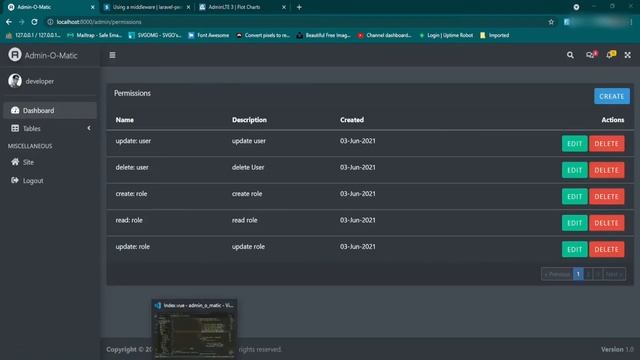Screen dimensions: 640x360
Task: Toggle the sidebar hamburger menu
Action: (x=112, y=55)
